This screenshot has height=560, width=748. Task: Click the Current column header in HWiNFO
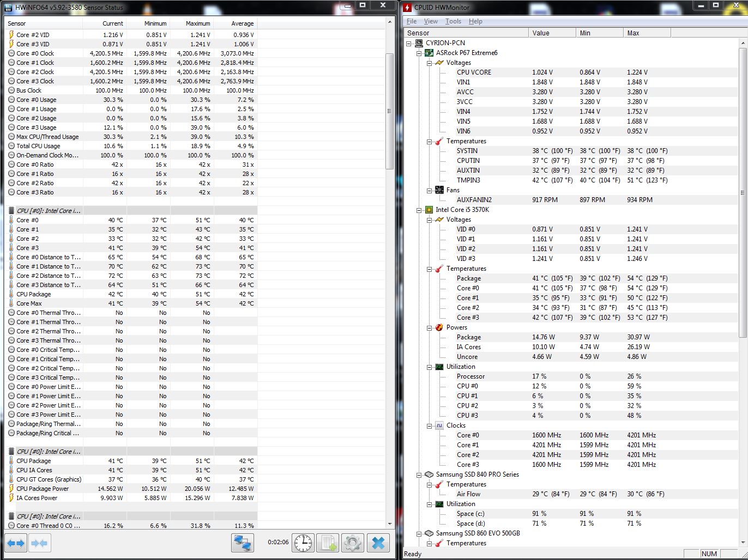tap(105, 23)
